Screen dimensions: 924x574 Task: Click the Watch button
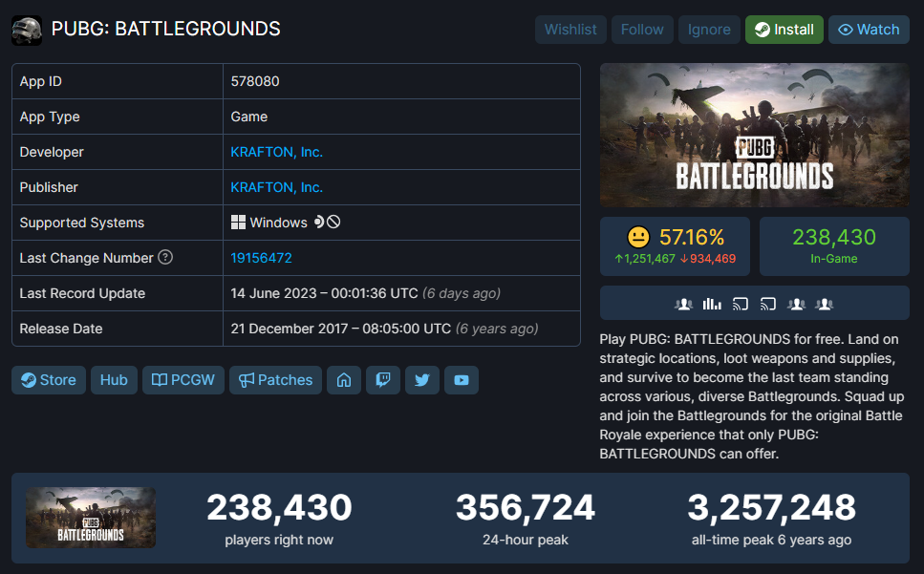click(869, 30)
